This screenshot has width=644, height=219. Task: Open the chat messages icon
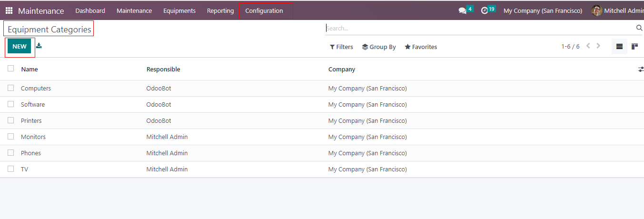click(462, 10)
